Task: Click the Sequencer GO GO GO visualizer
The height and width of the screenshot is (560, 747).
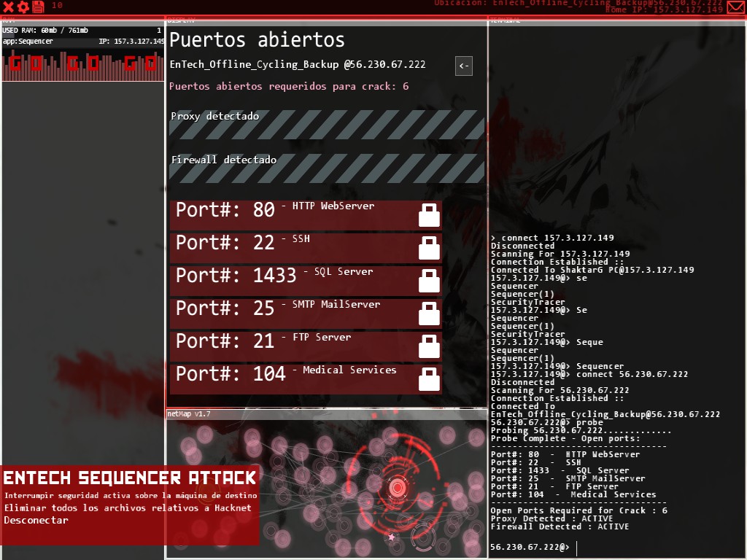Action: (x=83, y=64)
